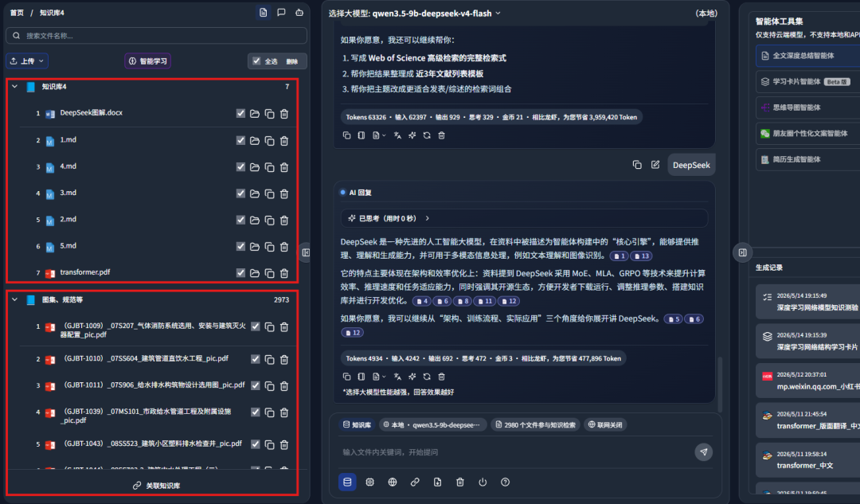The image size is (860, 504).
Task: Copy the DeepSeek图解.docx file
Action: pos(269,114)
